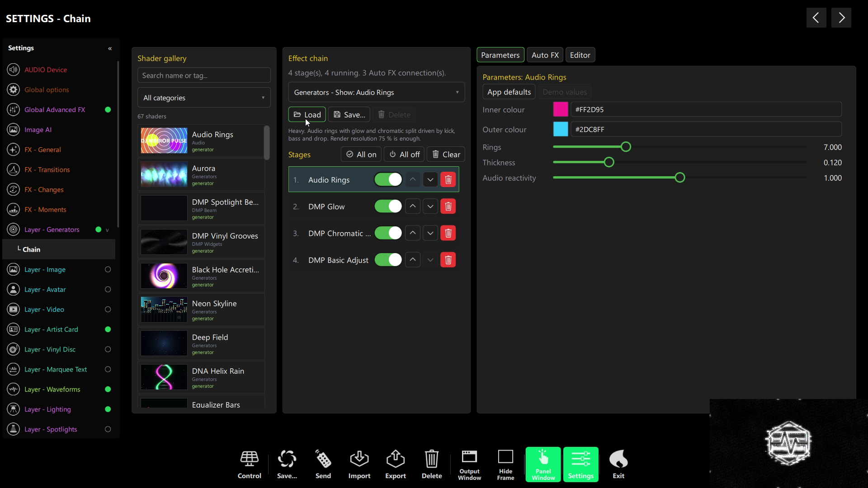Click the Delete trash icon in bottom toolbar
The width and height of the screenshot is (868, 488).
[x=431, y=459]
